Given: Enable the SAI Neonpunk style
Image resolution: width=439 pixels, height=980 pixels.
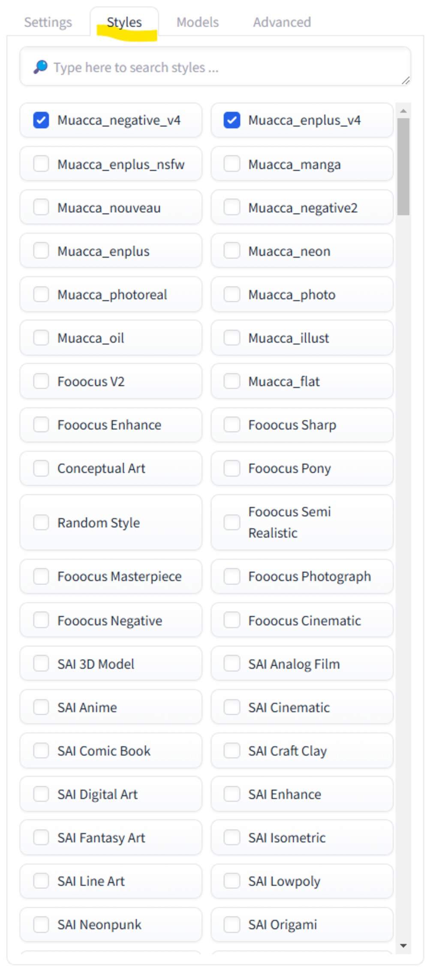Looking at the screenshot, I should [x=41, y=924].
